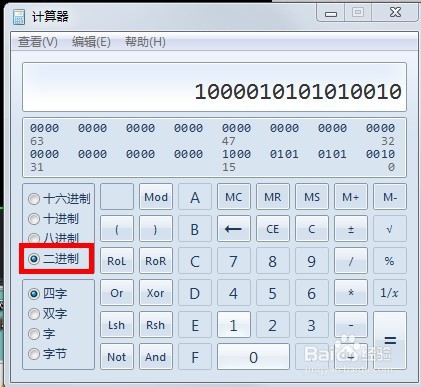This screenshot has width=421, height=387.
Task: Click the number 7 key
Action: [234, 261]
